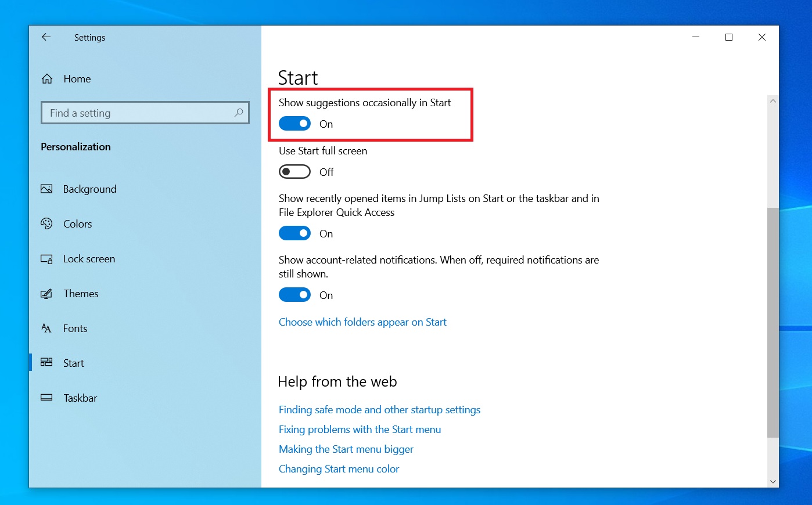Close the Settings window
Screen dimensions: 812x505
[x=762, y=37]
